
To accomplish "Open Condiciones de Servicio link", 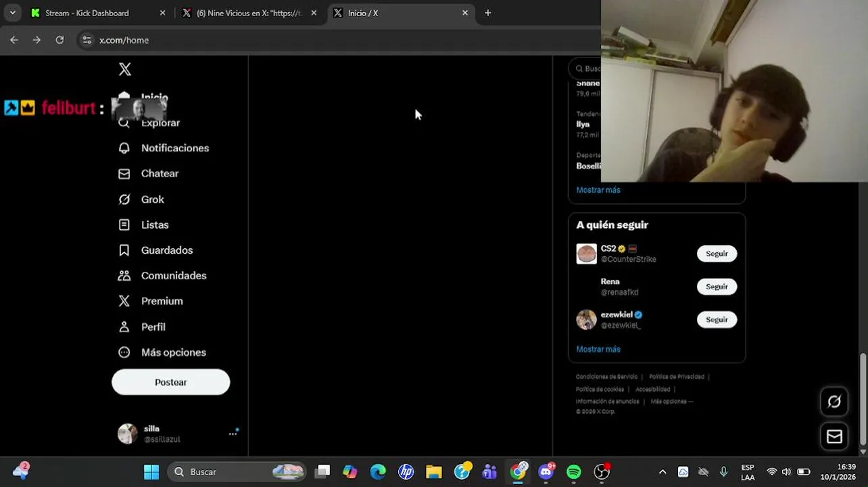I will [x=606, y=377].
